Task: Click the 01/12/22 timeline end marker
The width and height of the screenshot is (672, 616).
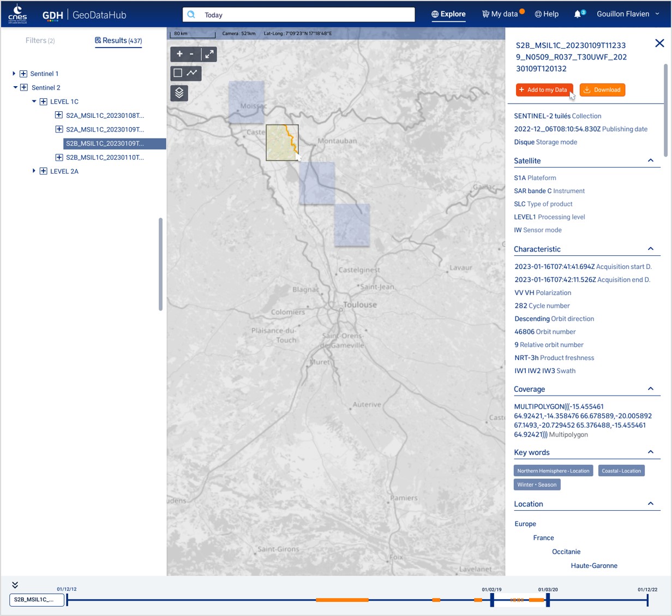Action: pyautogui.click(x=647, y=600)
